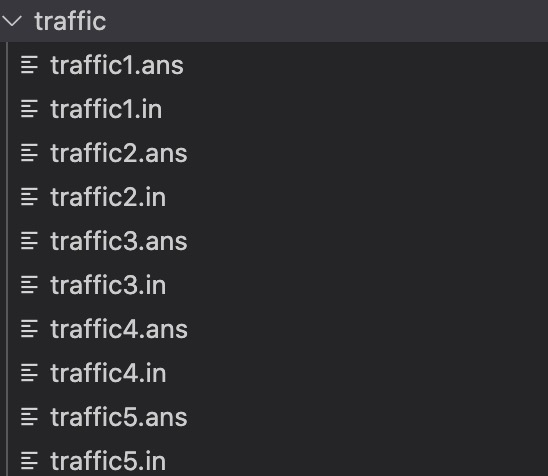The width and height of the screenshot is (548, 476).
Task: Open traffic5.ans file
Action: [x=119, y=418]
